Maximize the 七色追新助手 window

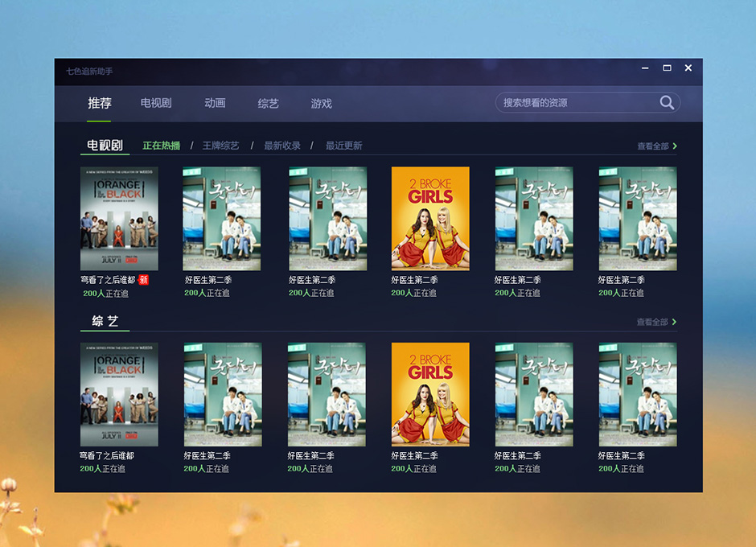tap(667, 68)
